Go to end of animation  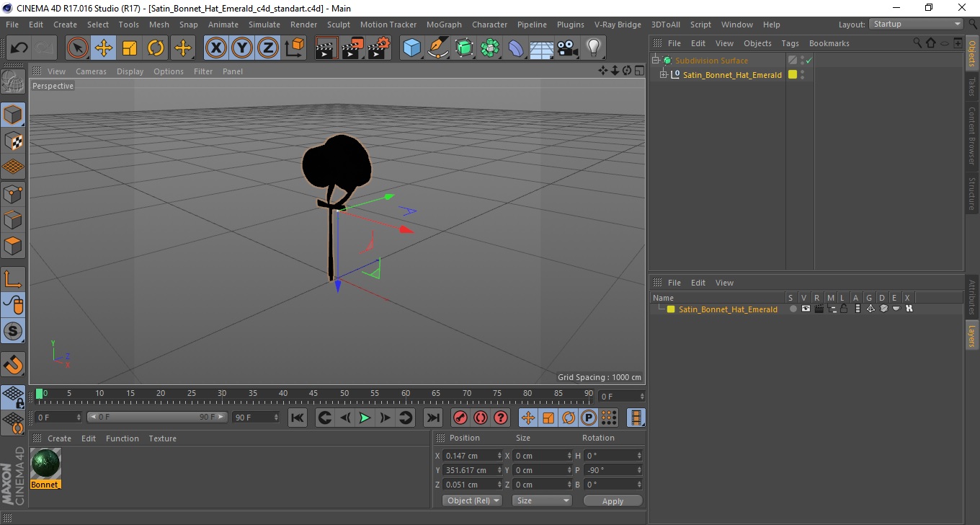point(432,418)
